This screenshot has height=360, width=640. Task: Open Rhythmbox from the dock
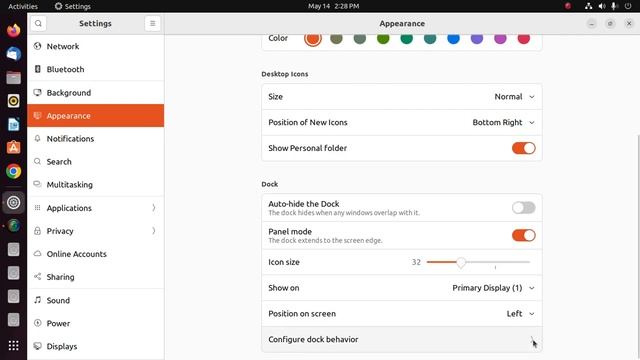pyautogui.click(x=13, y=101)
